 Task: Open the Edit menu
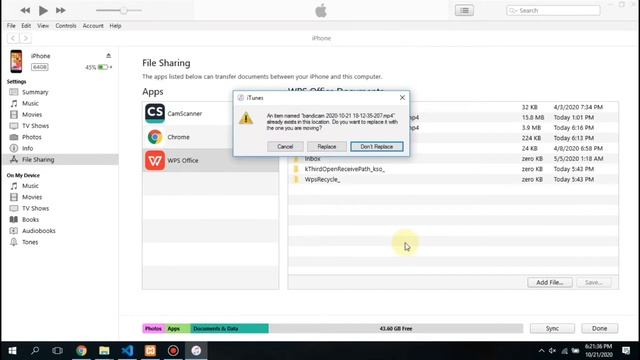[x=26, y=26]
